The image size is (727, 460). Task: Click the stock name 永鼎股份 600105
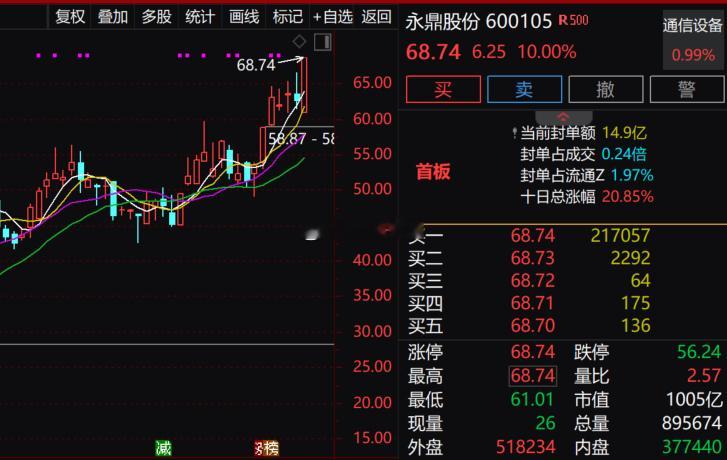click(x=478, y=21)
